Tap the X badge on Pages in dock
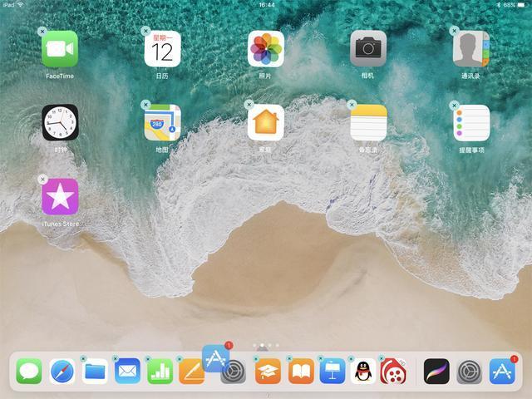The width and height of the screenshot is (532, 399). tap(180, 358)
